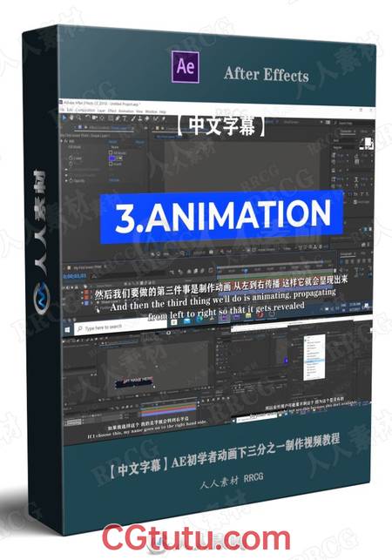Enable the All Masks checkbox
392x560 pixels.
pyautogui.click(x=110, y=153)
